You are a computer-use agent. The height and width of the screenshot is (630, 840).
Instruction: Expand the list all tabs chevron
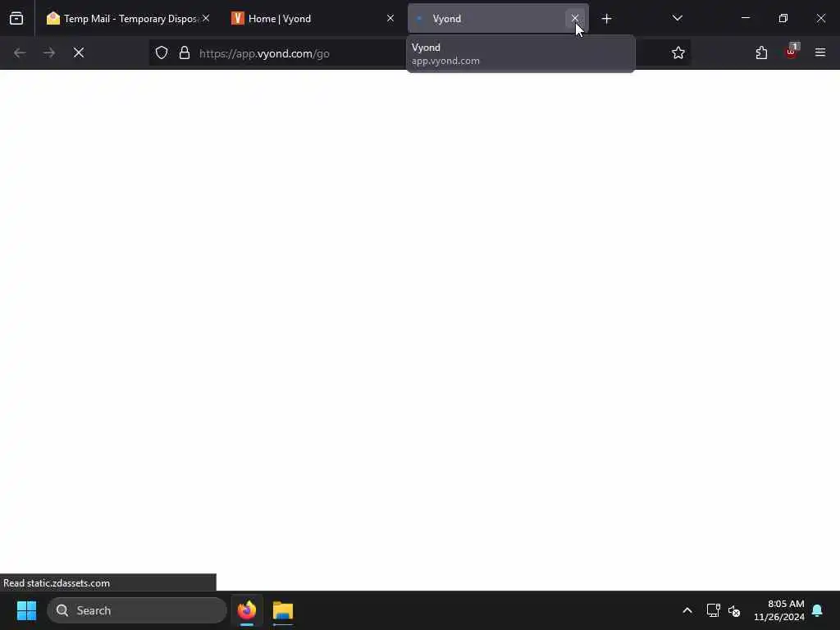pos(677,19)
